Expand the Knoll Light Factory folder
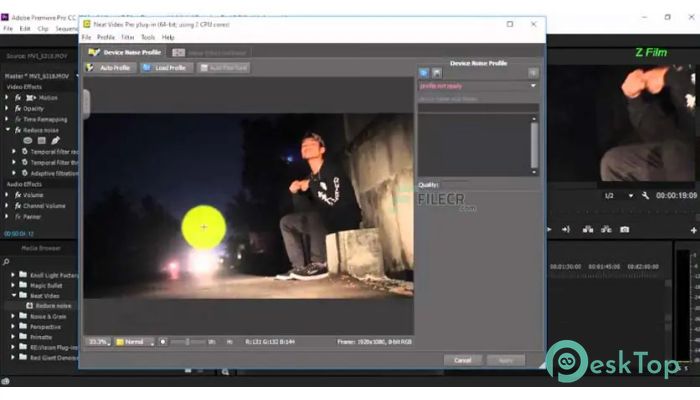 [13, 275]
